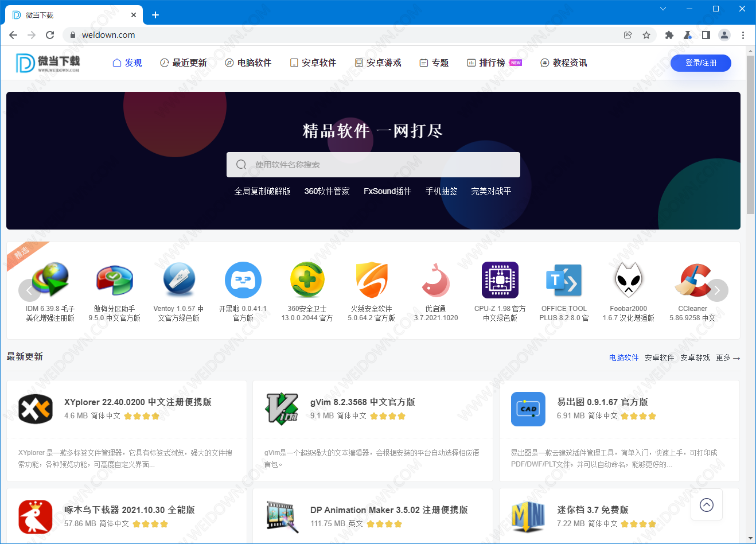Click the 360软件管家 hot search link
Screen dimensions: 756x544
point(327,191)
